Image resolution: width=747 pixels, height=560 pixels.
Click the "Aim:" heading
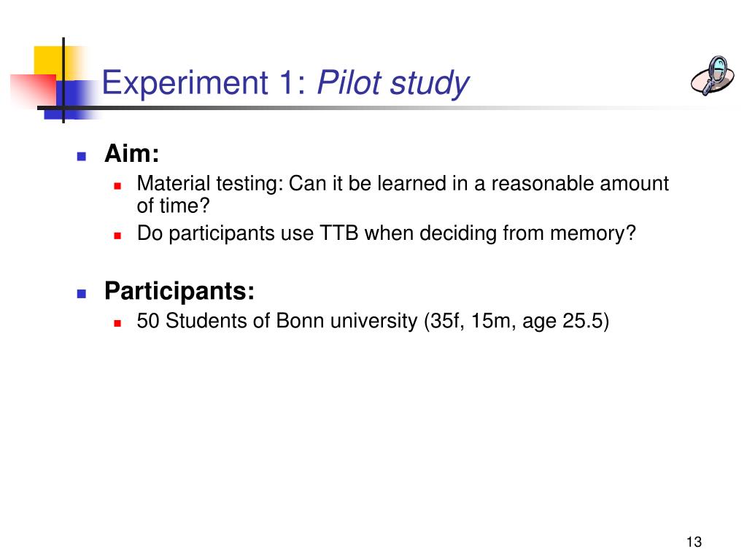[x=131, y=155]
